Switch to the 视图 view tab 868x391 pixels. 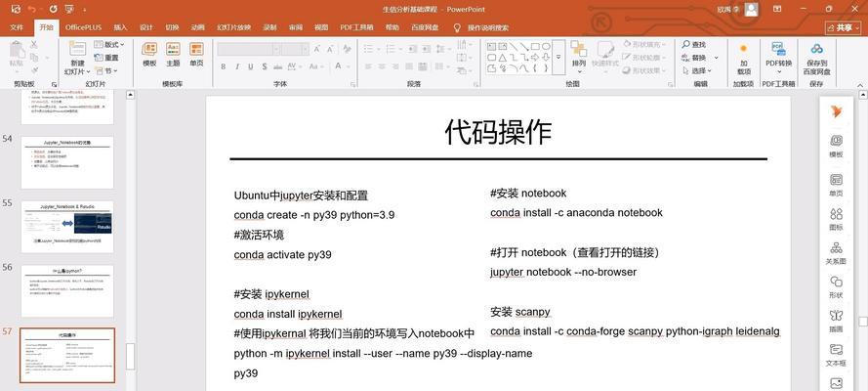pos(321,27)
